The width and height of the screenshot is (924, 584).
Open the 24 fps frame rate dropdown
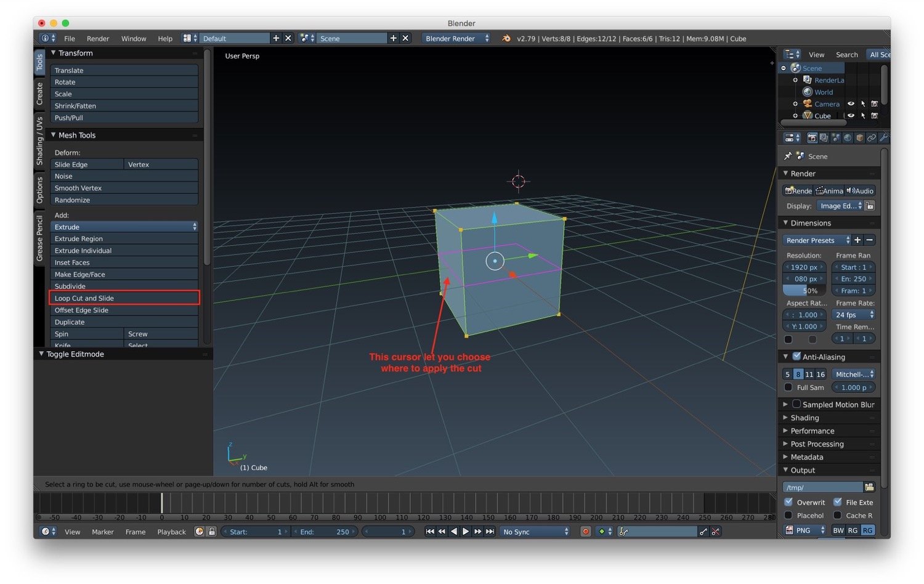point(853,315)
